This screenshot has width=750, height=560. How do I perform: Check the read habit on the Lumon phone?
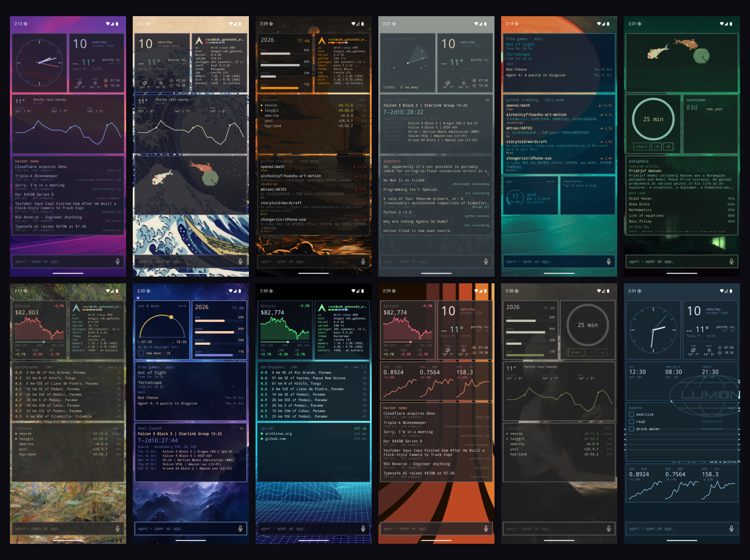[x=631, y=422]
